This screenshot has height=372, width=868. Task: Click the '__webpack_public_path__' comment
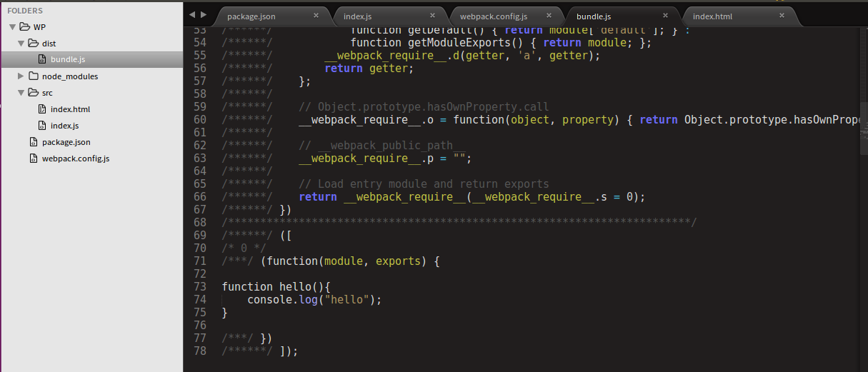[x=382, y=145]
